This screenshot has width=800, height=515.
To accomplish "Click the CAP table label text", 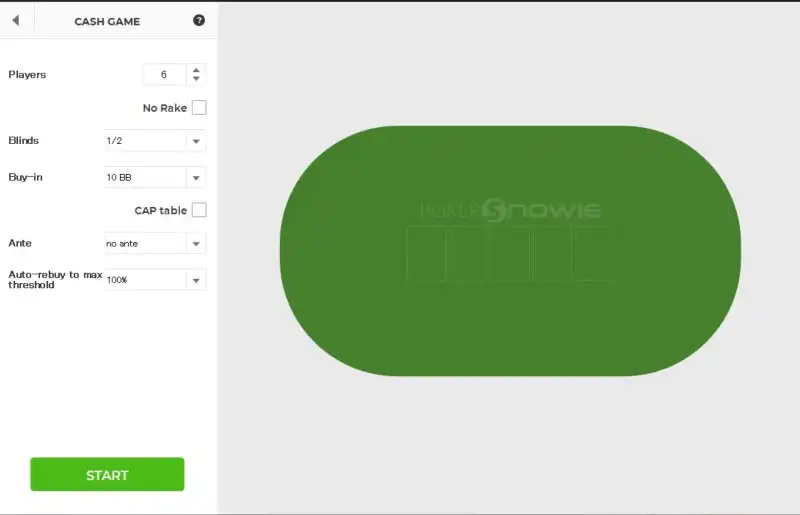I will click(161, 211).
